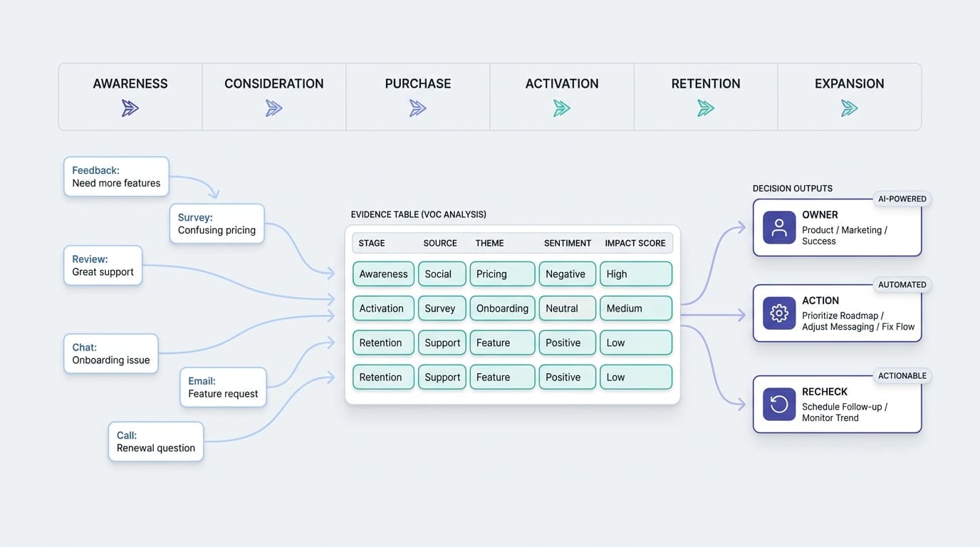The width and height of the screenshot is (980, 547).
Task: Click the 'Medium' impact score cell
Action: (636, 308)
